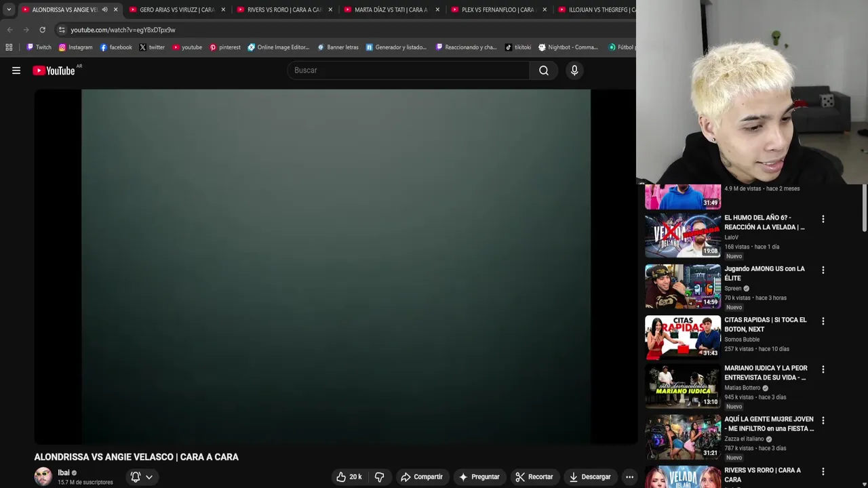Go back in browser history
The width and height of the screenshot is (868, 488).
(9, 30)
